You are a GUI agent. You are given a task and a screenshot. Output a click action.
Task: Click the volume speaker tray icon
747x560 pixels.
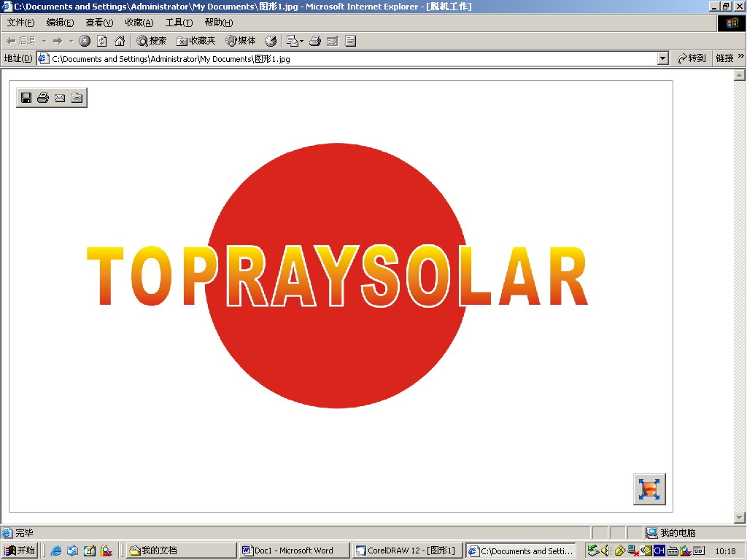tap(606, 551)
